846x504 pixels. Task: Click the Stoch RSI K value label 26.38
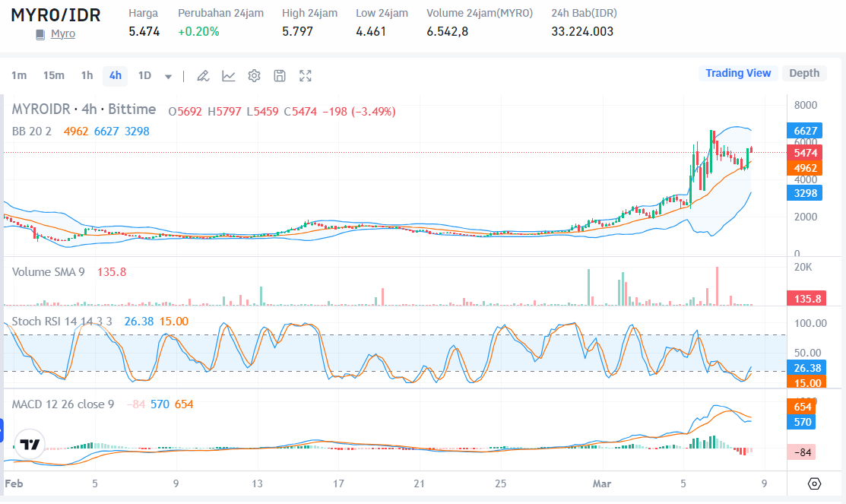807,368
